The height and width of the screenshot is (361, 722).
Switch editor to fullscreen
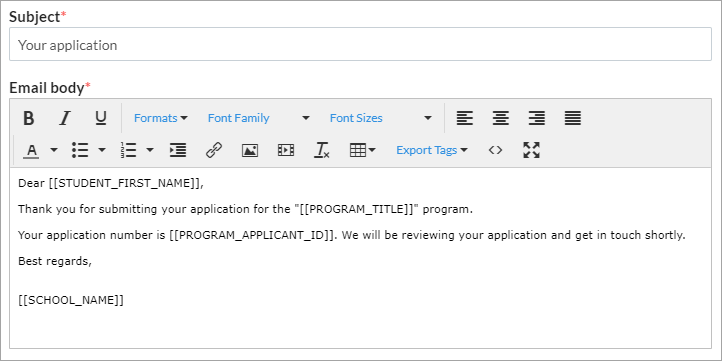(531, 150)
